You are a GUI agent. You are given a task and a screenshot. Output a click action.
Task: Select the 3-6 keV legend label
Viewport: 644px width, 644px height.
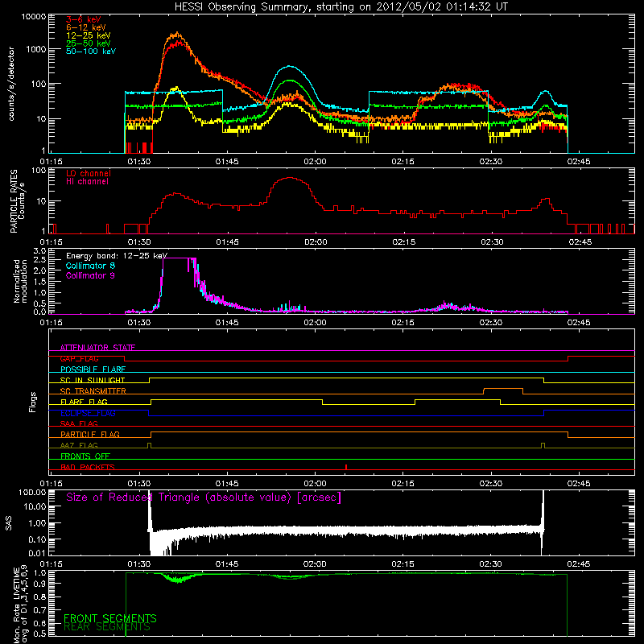[84, 19]
